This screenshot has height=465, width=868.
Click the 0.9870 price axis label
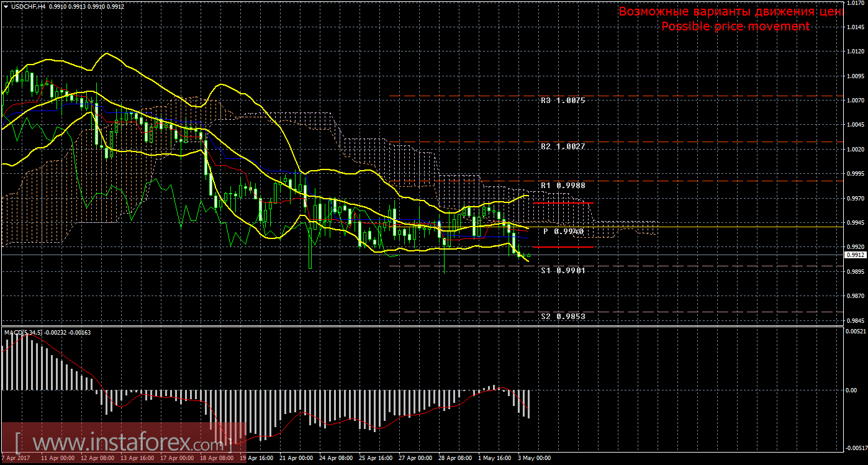point(854,297)
